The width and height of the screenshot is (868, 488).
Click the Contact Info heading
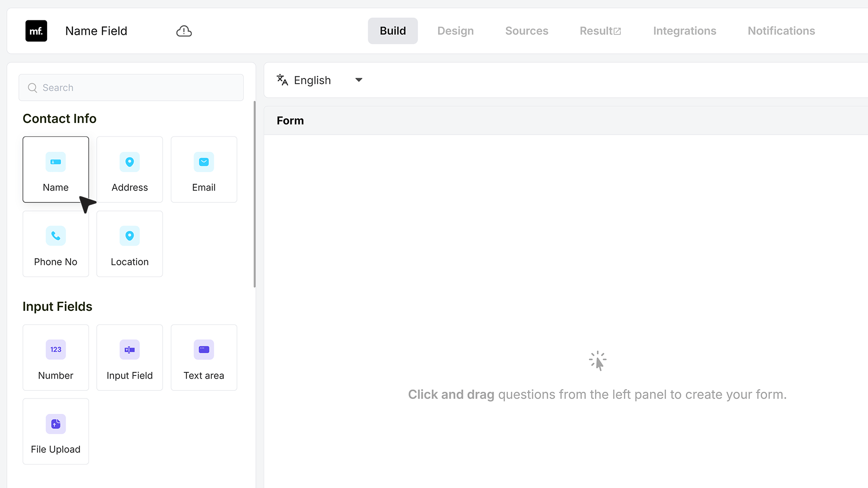60,118
